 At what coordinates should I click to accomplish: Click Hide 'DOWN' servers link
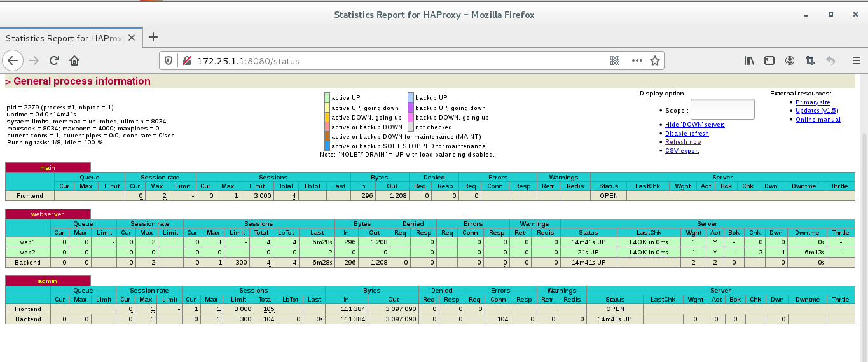(x=695, y=125)
